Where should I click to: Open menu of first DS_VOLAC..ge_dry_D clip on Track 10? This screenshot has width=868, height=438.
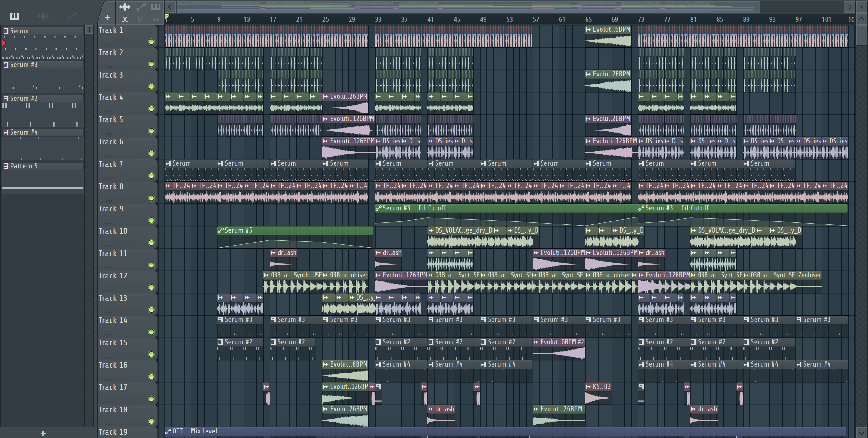[x=431, y=231]
